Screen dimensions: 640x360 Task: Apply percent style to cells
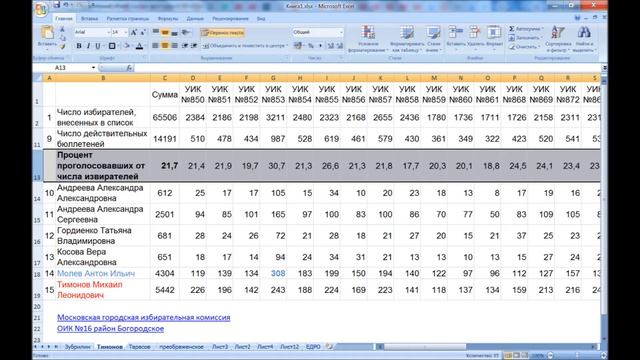[311, 46]
